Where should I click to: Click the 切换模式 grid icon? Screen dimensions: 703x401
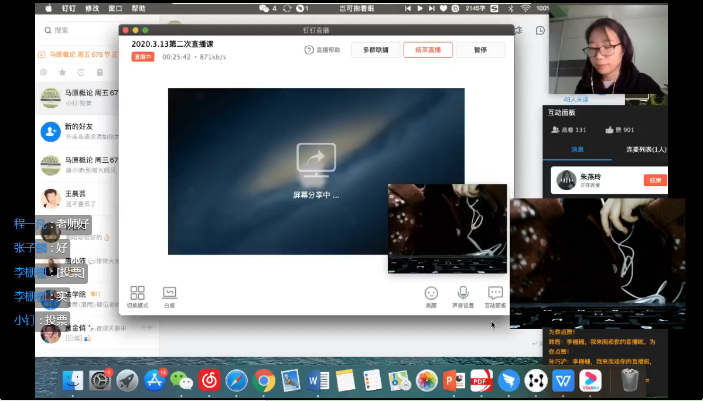[x=137, y=293]
